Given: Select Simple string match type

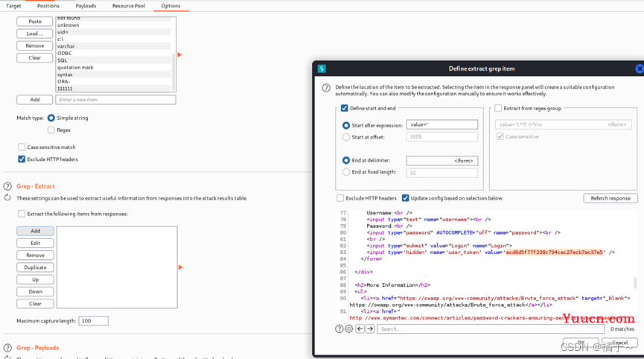Looking at the screenshot, I should [51, 118].
